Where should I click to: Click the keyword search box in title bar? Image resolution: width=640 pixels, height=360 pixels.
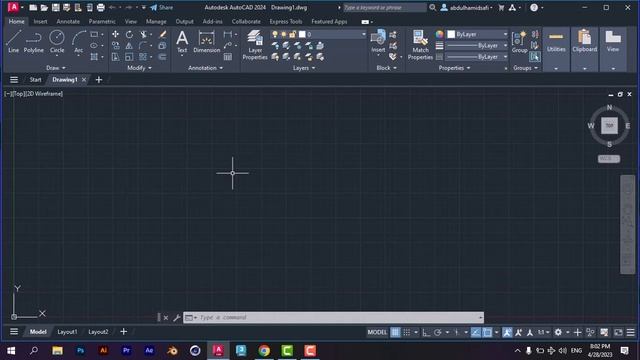pyautogui.click(x=384, y=7)
